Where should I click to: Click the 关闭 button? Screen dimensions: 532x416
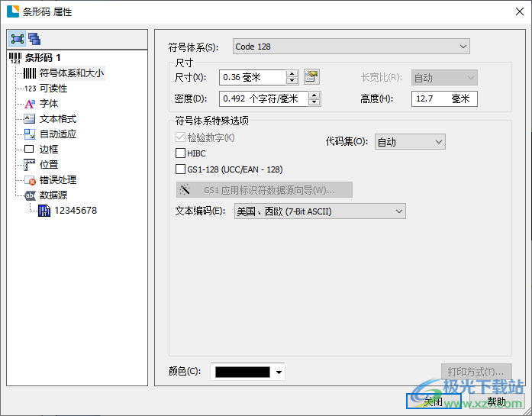(434, 401)
